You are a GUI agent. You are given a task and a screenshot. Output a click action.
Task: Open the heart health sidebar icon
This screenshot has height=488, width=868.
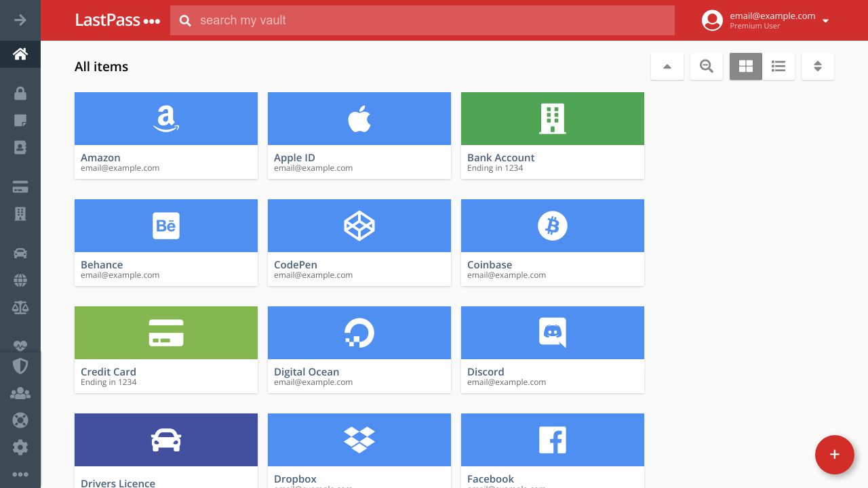pyautogui.click(x=20, y=346)
